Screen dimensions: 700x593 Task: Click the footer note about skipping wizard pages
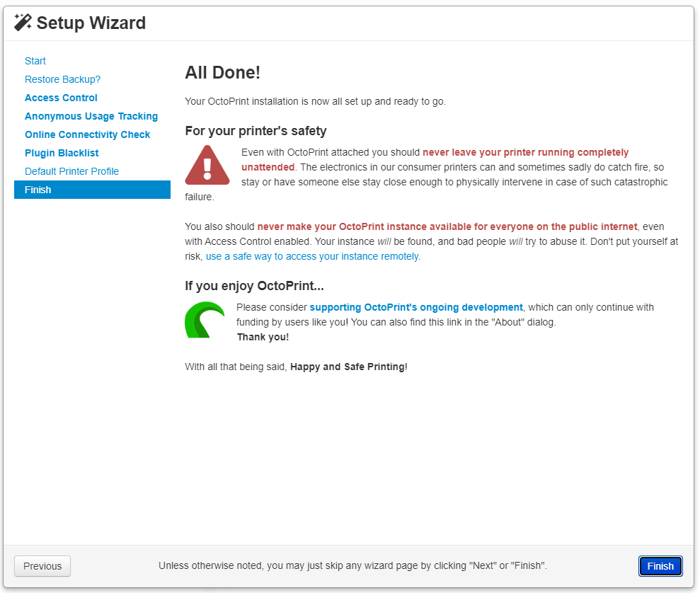[x=352, y=566]
